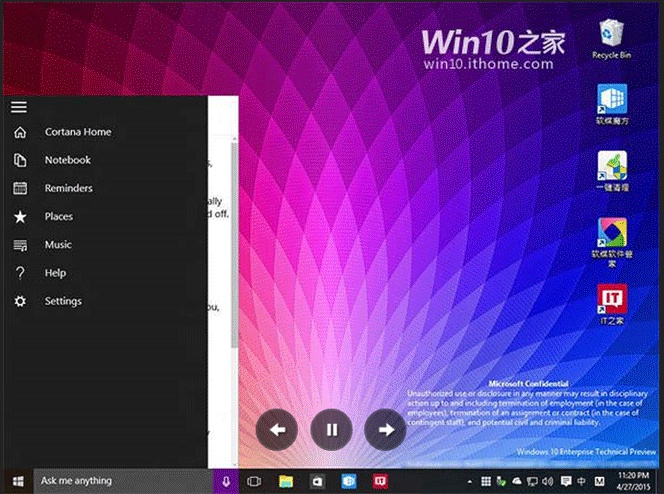Click the Help question mark icon

pyautogui.click(x=20, y=273)
